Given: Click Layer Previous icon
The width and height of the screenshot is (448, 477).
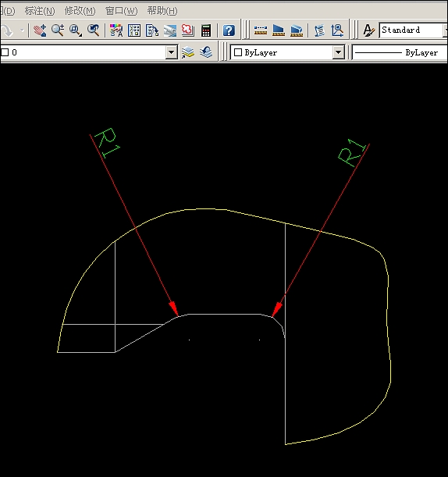Looking at the screenshot, I should (206, 52).
